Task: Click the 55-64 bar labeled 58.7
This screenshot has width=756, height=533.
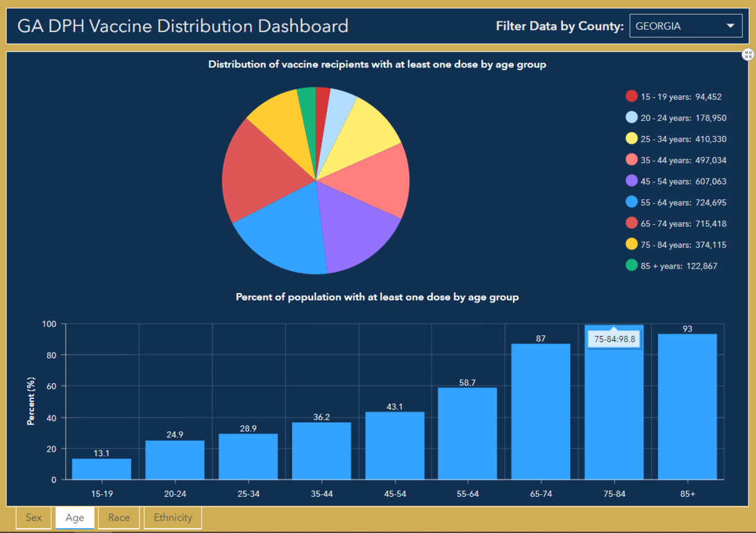Action: (467, 434)
